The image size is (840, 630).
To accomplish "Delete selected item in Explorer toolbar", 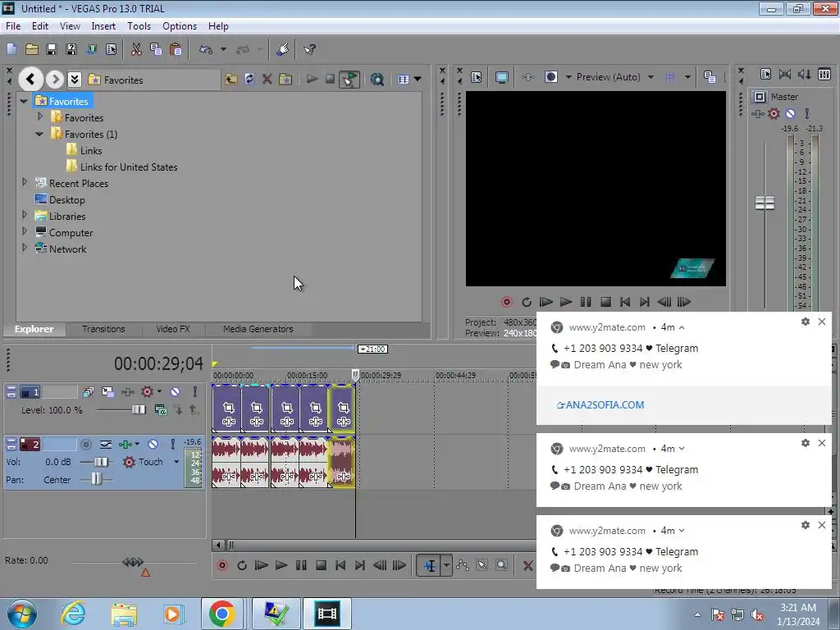I will pos(267,80).
